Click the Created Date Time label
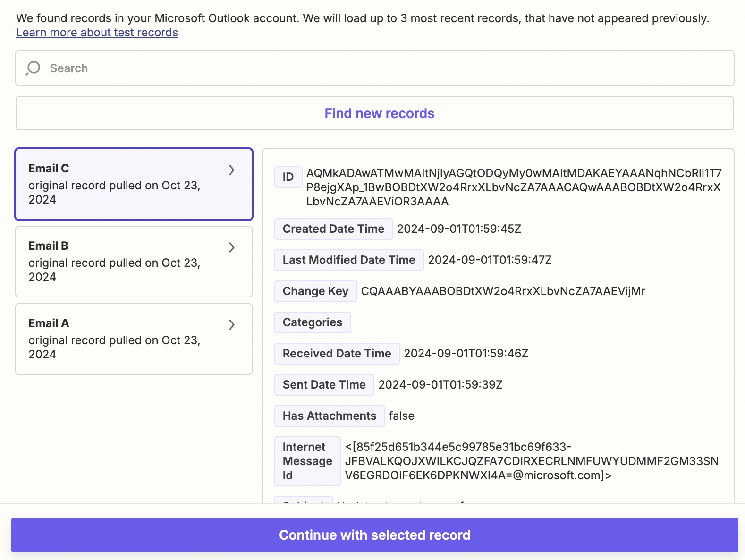This screenshot has height=560, width=745. tap(333, 229)
